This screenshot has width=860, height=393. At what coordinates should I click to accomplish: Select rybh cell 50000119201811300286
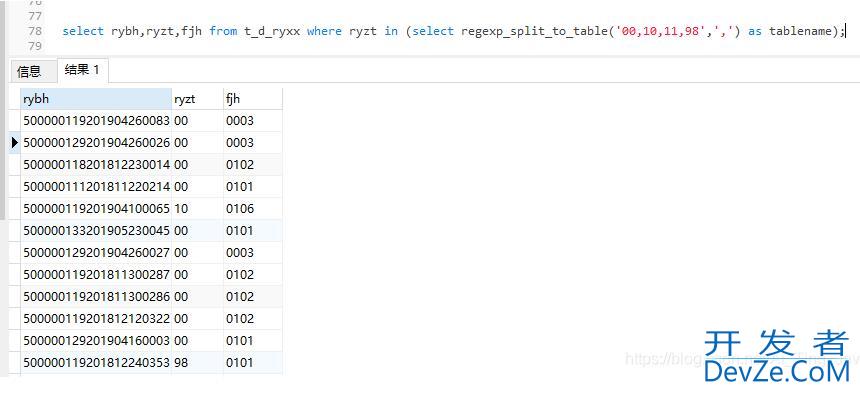pyautogui.click(x=96, y=297)
